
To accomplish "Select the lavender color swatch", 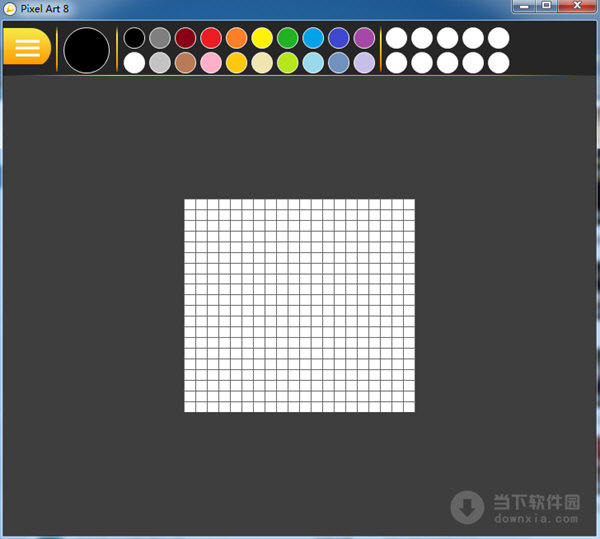I will pos(364,62).
